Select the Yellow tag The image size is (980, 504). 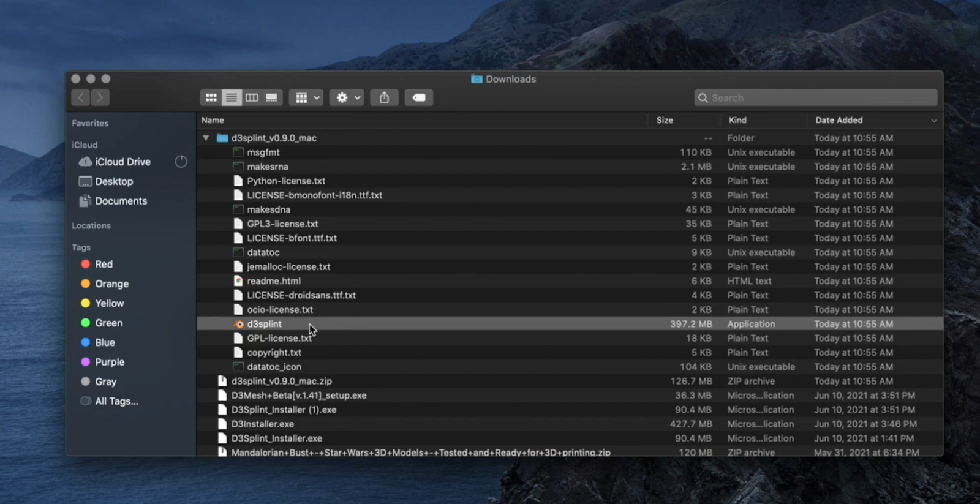tap(109, 303)
